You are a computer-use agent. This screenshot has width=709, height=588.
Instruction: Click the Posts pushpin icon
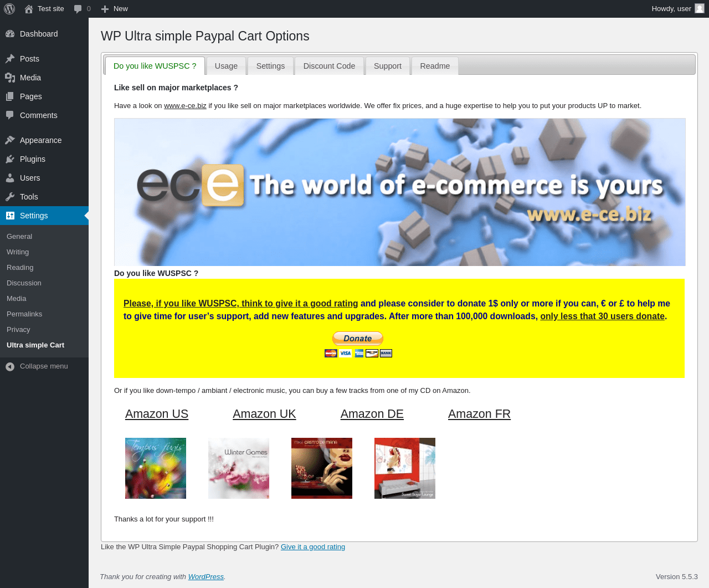coord(10,59)
